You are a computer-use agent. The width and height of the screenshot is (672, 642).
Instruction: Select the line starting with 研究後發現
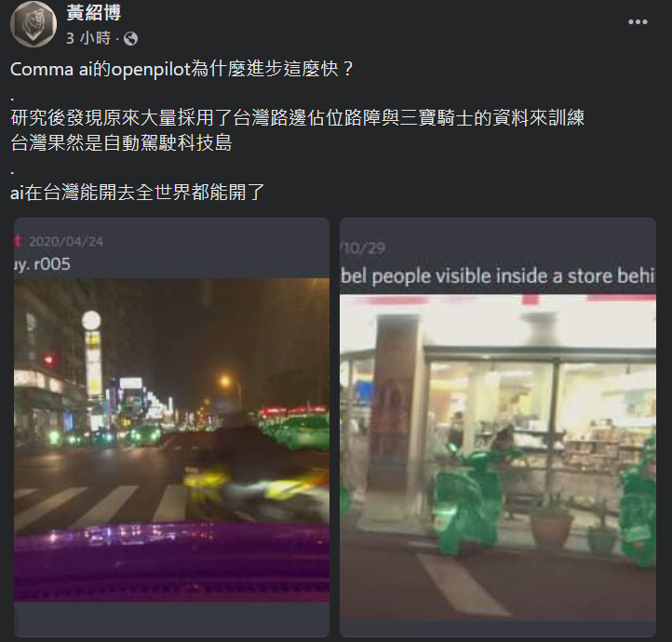coord(298,118)
